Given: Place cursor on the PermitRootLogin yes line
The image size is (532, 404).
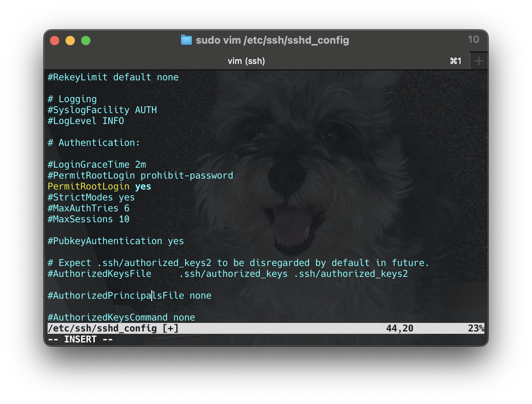Looking at the screenshot, I should click(x=99, y=186).
